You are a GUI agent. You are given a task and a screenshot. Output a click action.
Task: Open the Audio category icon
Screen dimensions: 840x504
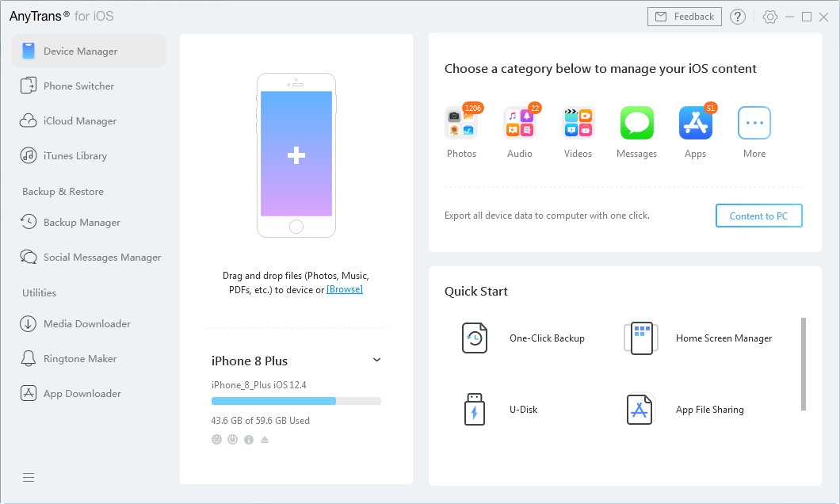pos(520,123)
